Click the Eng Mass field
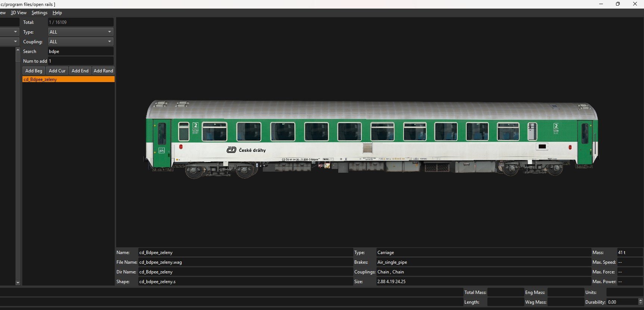 [x=566, y=292]
